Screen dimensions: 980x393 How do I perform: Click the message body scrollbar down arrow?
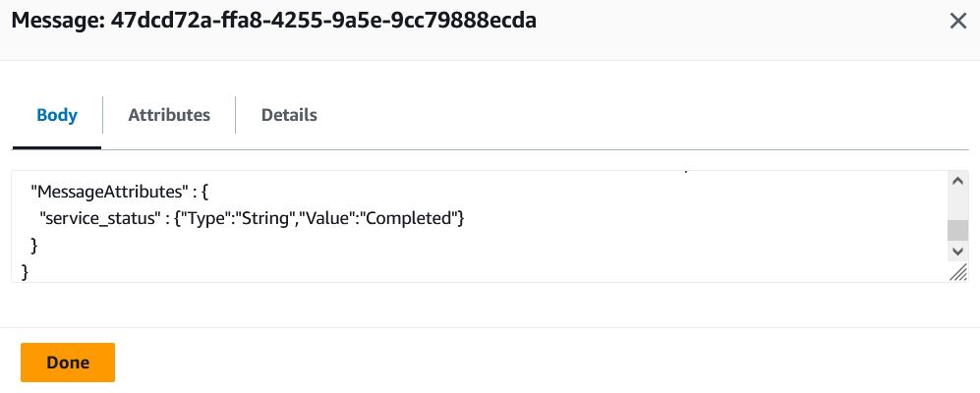956,252
